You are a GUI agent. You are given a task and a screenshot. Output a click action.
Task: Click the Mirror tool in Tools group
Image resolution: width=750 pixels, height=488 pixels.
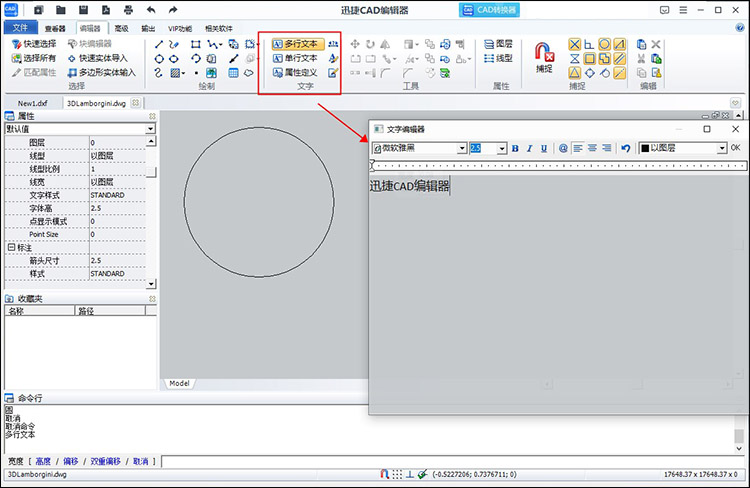385,44
